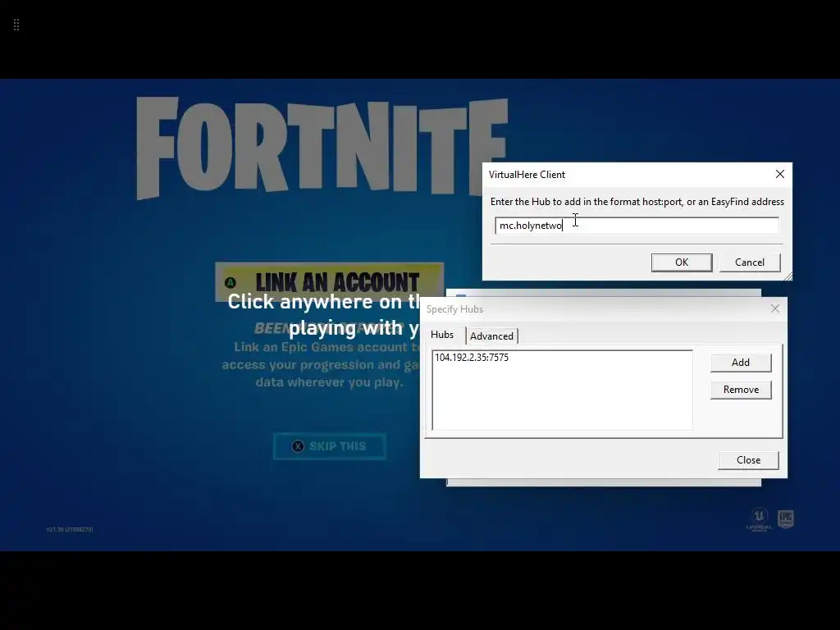Click the X controller icon on Skip This

298,446
